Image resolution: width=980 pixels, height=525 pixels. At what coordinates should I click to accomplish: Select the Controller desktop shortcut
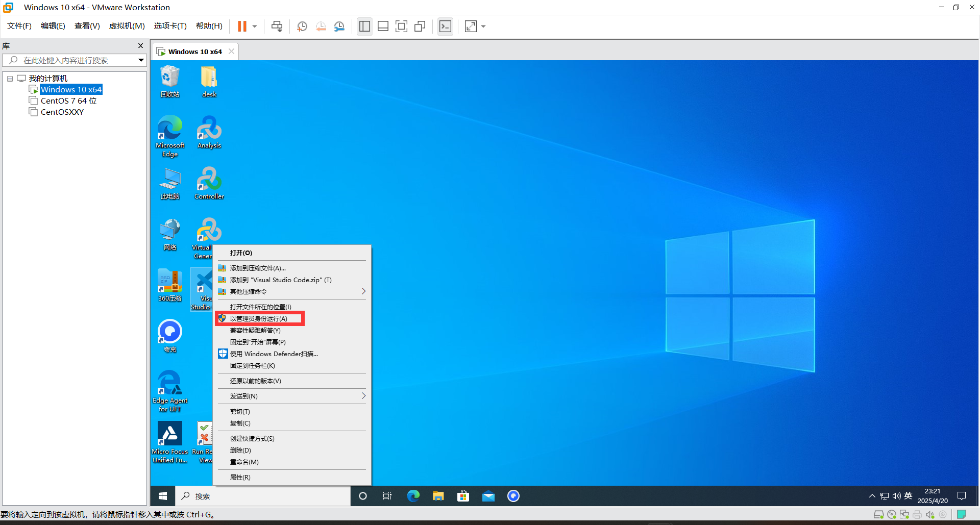coord(209,184)
